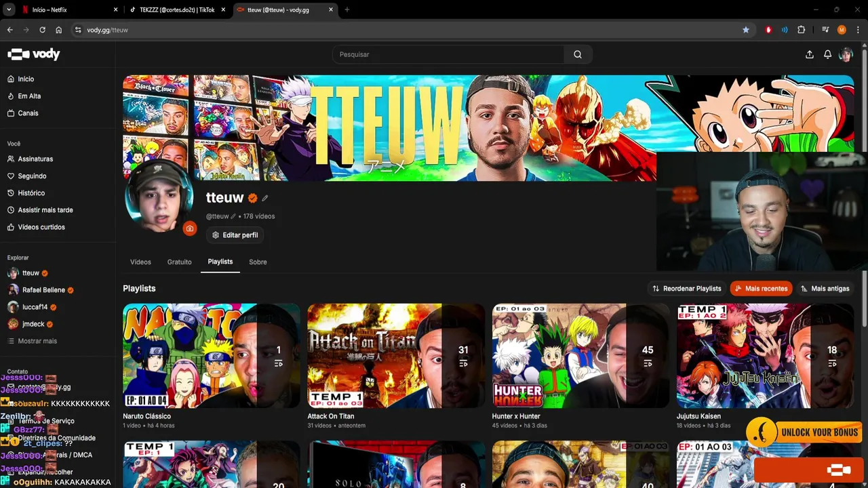Click the Attack On Titan title text
868x488 pixels.
tap(332, 416)
